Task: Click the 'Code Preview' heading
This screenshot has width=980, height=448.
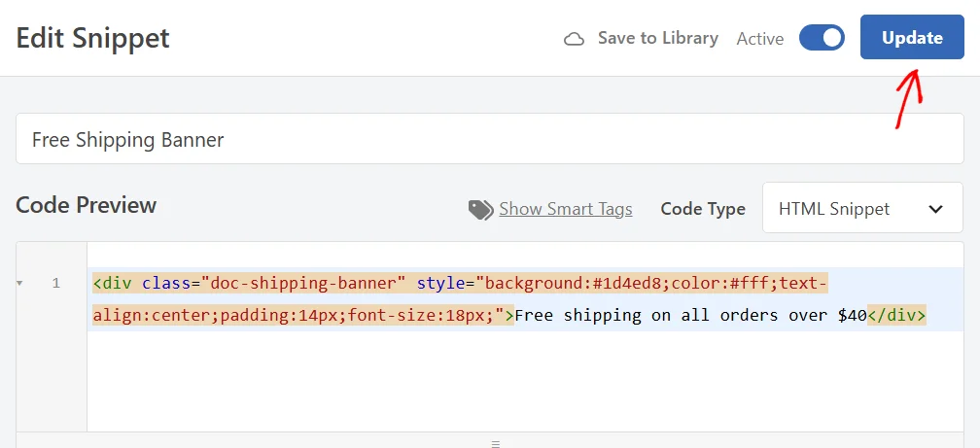Action: tap(86, 205)
